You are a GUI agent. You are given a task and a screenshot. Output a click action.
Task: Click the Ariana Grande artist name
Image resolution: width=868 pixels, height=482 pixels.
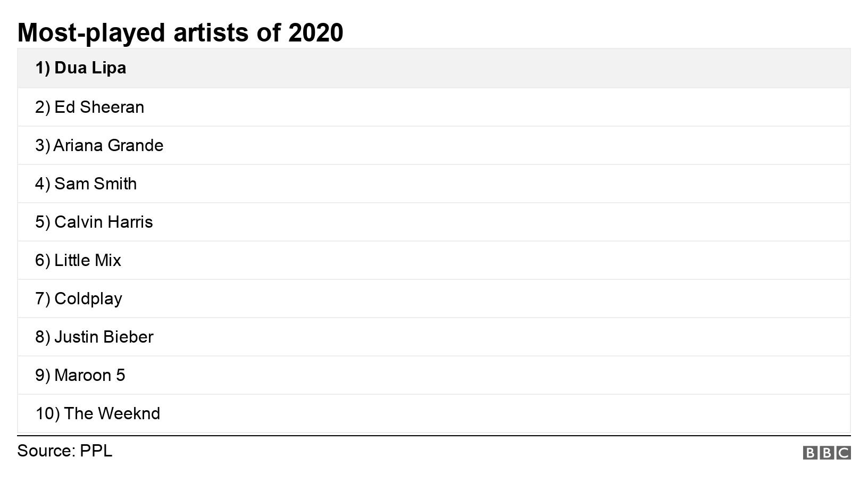point(108,145)
